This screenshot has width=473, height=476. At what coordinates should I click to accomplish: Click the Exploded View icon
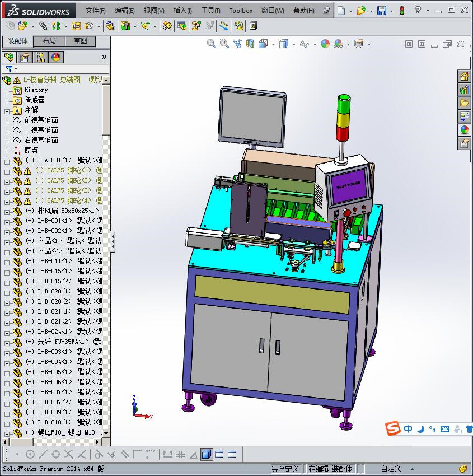click(196, 26)
